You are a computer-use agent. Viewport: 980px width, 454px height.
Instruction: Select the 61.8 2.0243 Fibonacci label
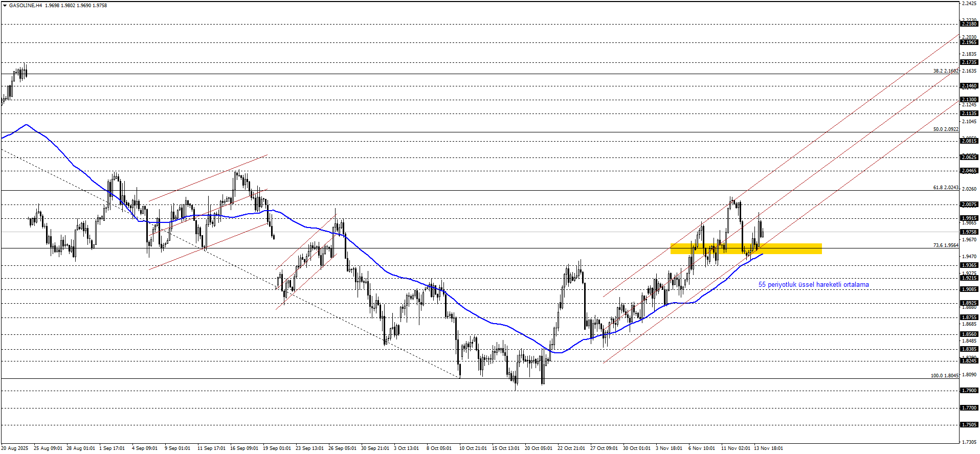pos(945,188)
